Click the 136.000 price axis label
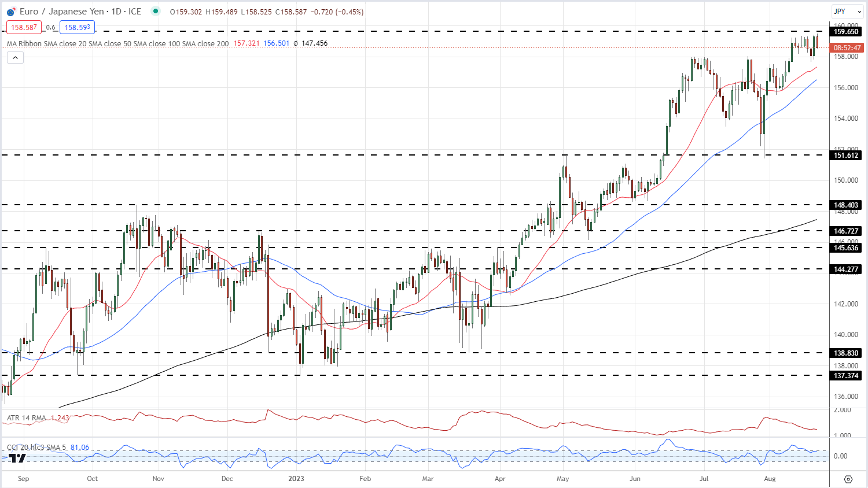Viewport: 868px width, 488px height. pyautogui.click(x=846, y=397)
